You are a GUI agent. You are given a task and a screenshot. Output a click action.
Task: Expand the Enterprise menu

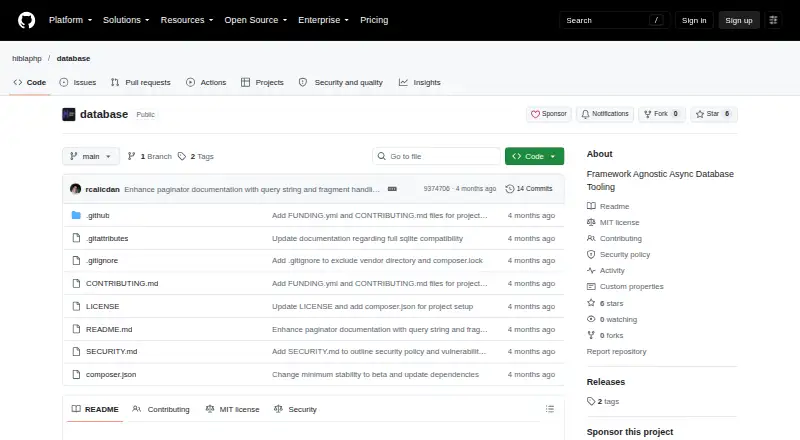click(x=323, y=20)
